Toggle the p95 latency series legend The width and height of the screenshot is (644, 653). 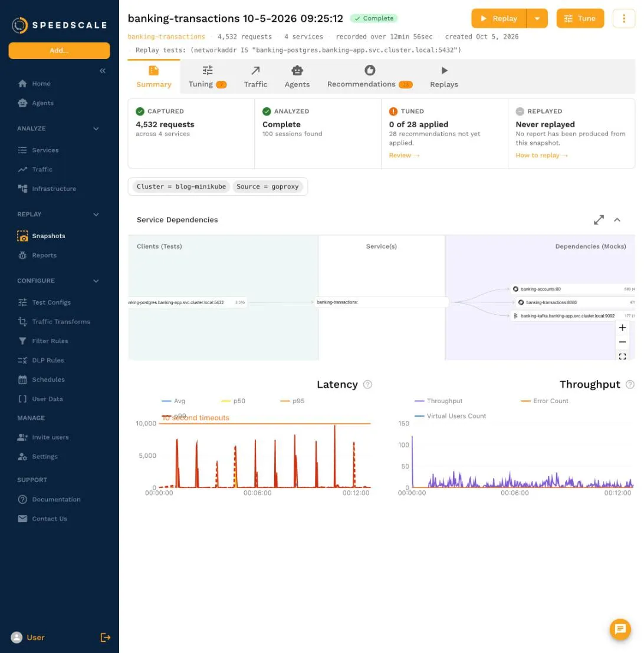click(292, 401)
